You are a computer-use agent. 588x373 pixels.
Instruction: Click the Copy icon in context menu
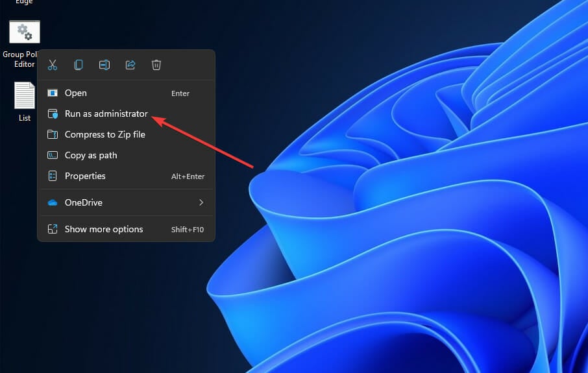(x=79, y=65)
